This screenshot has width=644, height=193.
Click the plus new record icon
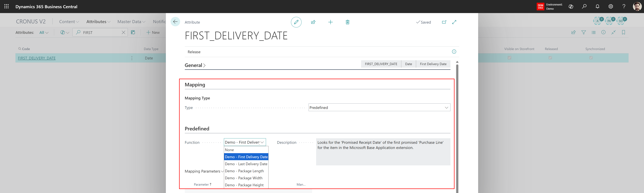point(330,22)
